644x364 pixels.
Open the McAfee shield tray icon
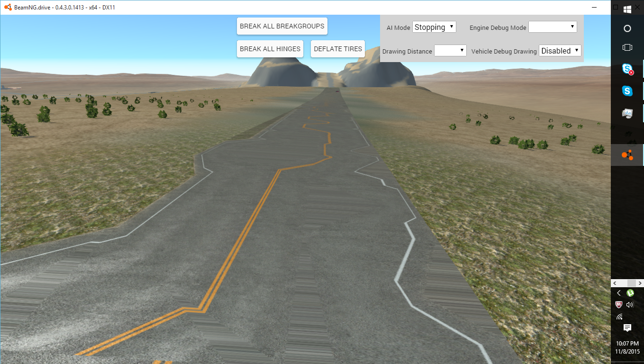tap(618, 305)
